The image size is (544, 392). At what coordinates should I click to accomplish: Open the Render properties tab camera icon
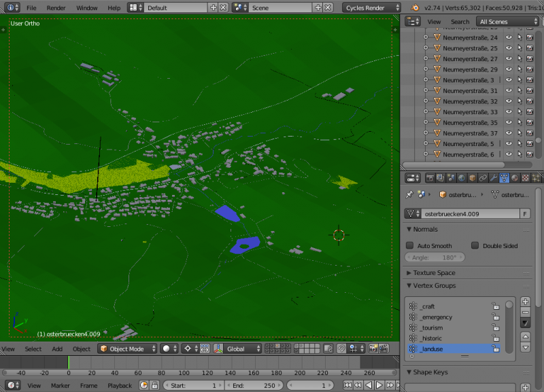tap(430, 178)
